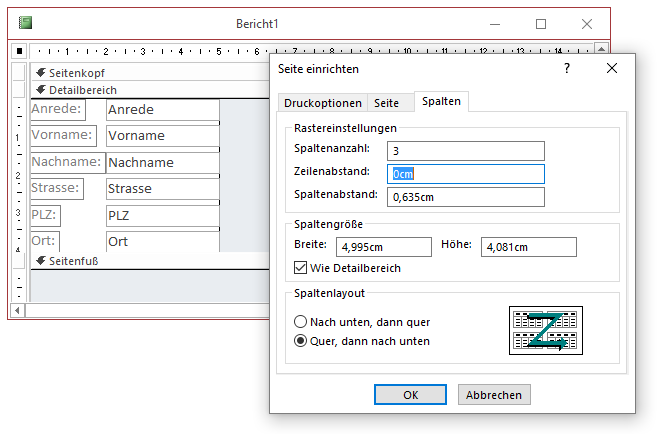Click the Seitenkopf section arrow icon
Screen dimensions: 659x434
[x=41, y=72]
